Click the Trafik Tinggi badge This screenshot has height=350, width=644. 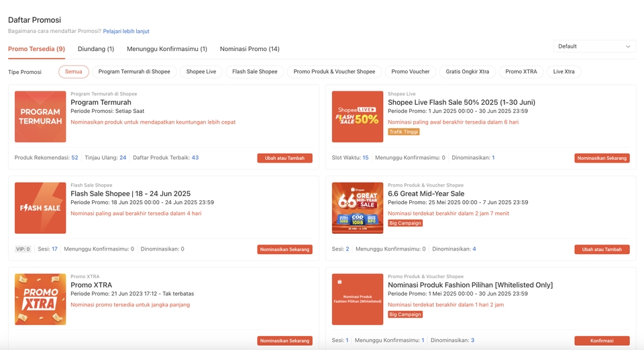404,132
